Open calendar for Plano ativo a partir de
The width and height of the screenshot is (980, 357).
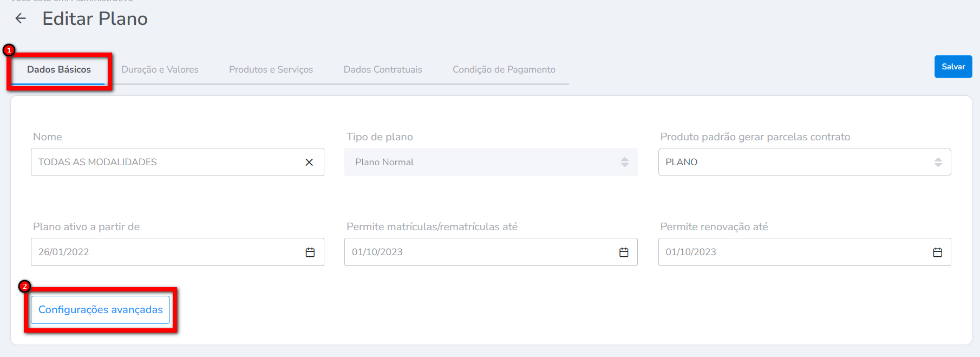point(310,252)
